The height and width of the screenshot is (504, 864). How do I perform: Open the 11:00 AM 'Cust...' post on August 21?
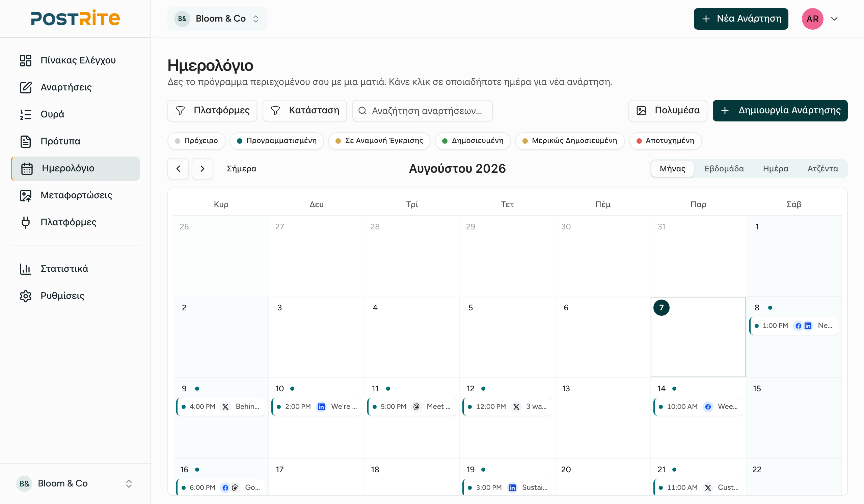pos(698,487)
